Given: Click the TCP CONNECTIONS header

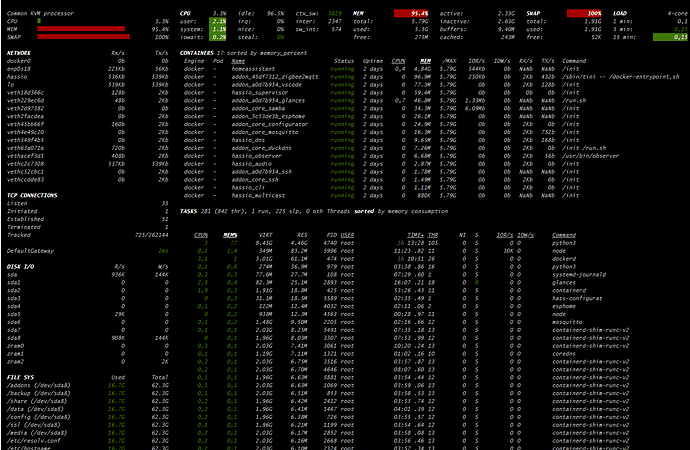Looking at the screenshot, I should [x=32, y=195].
